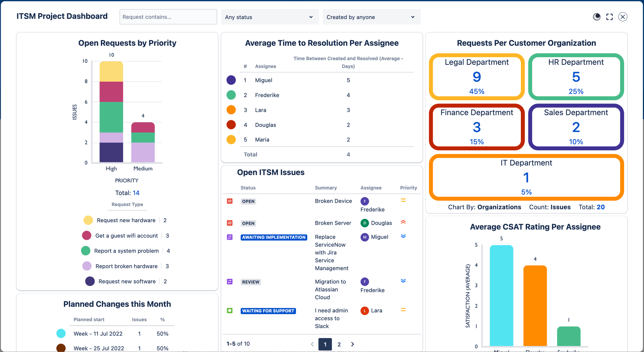Click Douglas's avatar in Open ITSM Issues

(x=365, y=223)
